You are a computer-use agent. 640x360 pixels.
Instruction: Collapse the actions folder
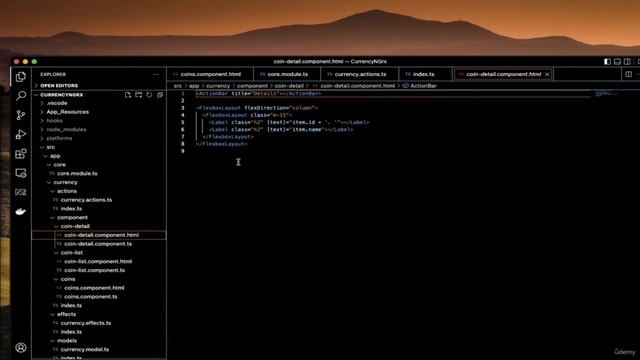pos(99,191)
